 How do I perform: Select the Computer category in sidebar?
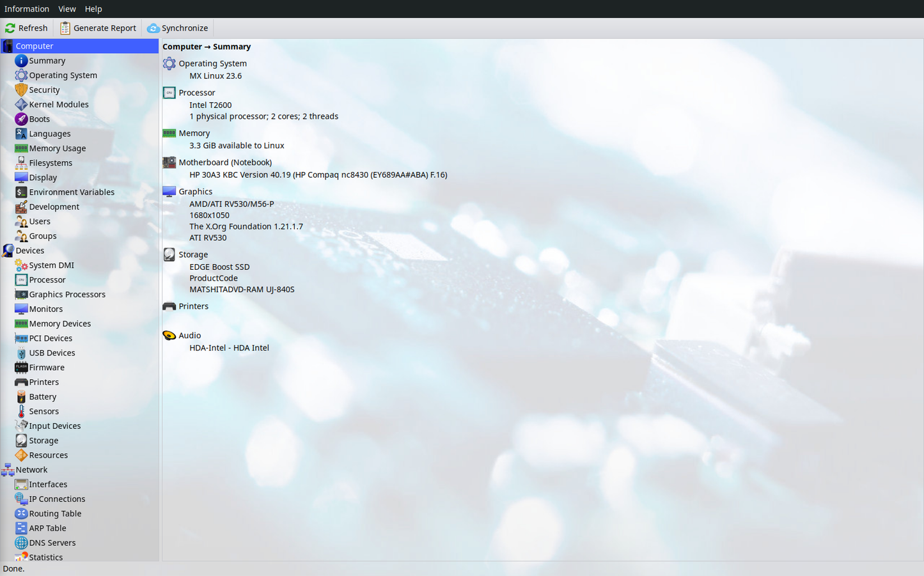pos(79,46)
